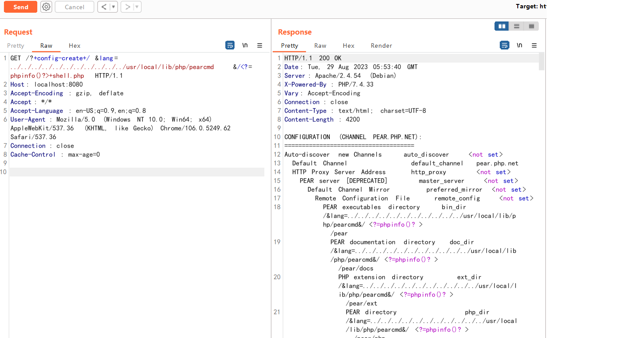Image resolution: width=644 pixels, height=338 pixels.
Task: Click the orange Send button
Action: pyautogui.click(x=21, y=7)
